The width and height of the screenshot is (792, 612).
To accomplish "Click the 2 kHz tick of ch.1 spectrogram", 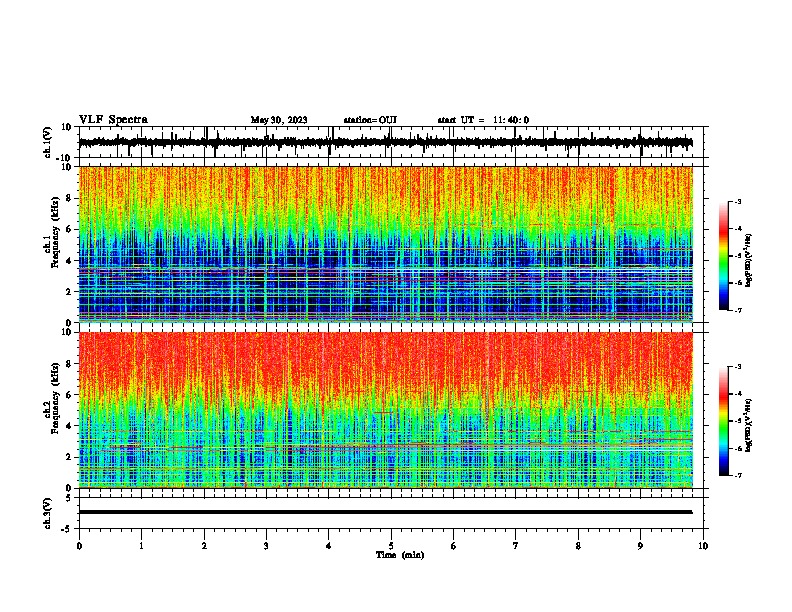I will coord(69,291).
